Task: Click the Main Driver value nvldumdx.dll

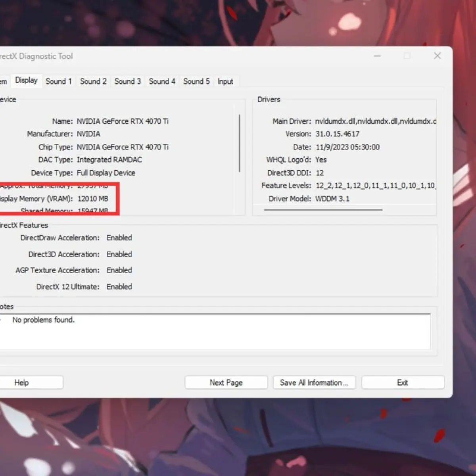Action: click(375, 121)
